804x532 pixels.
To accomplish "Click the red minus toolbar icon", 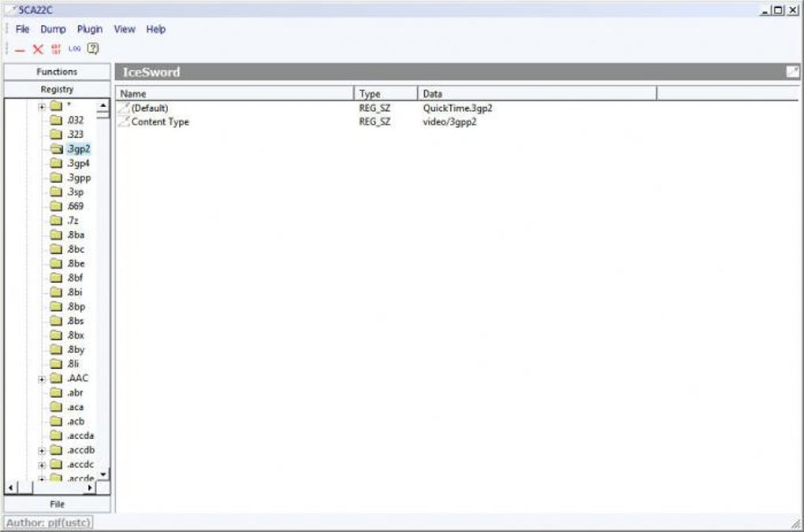I will 20,50.
